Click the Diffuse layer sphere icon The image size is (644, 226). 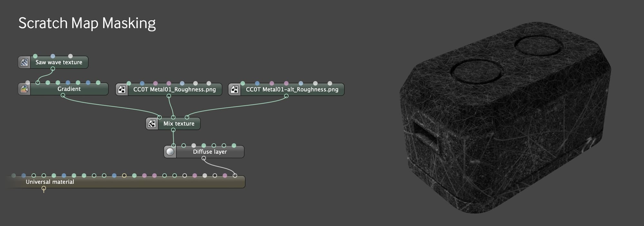pyautogui.click(x=170, y=152)
